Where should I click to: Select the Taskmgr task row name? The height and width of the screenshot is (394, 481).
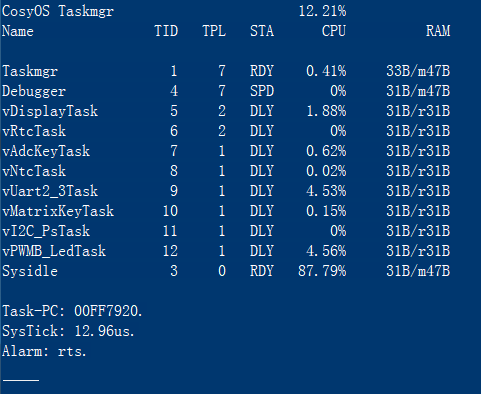pos(30,72)
